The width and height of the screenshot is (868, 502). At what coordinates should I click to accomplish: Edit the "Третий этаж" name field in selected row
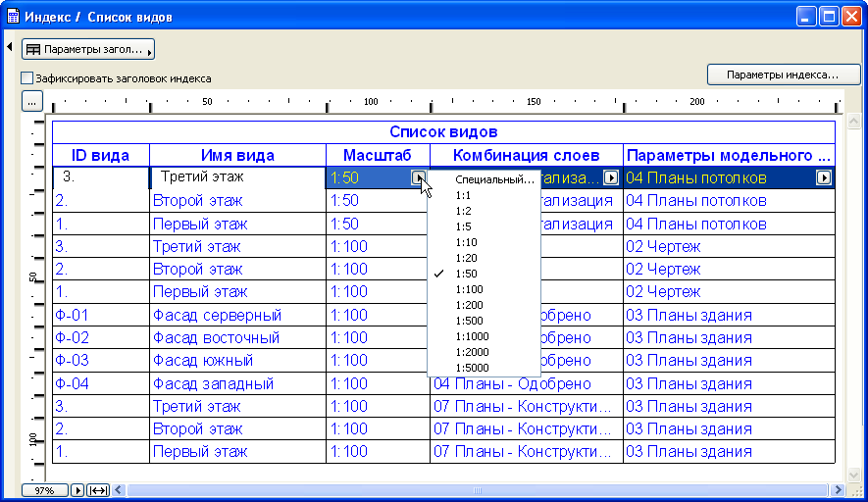[x=237, y=178]
